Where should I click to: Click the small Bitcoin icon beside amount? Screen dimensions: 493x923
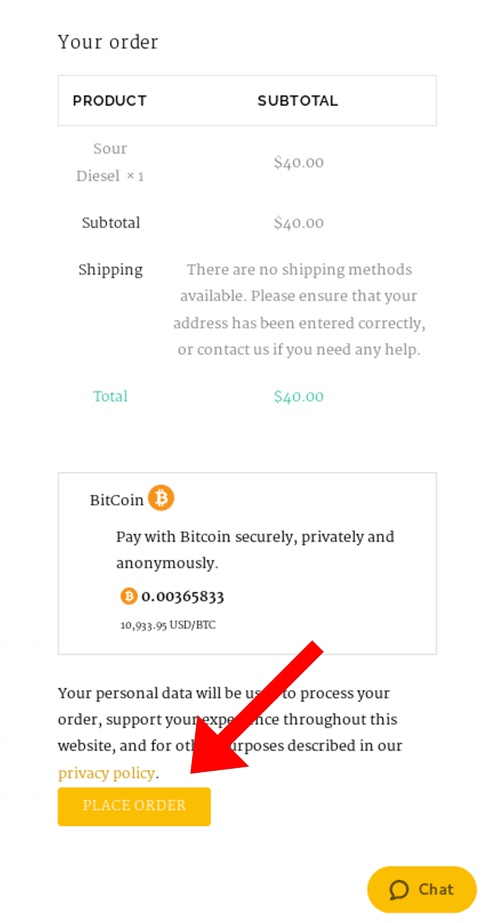[128, 596]
